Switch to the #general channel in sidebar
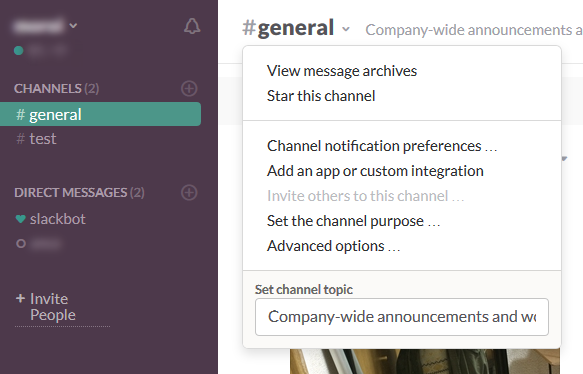 100,114
